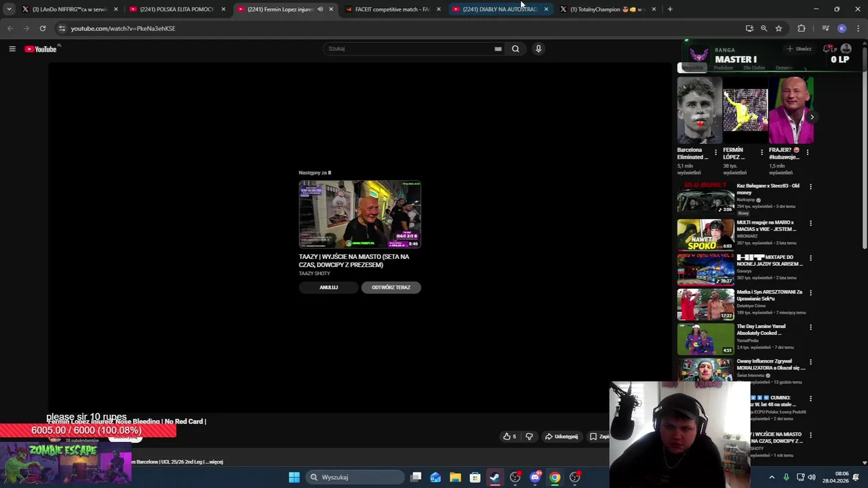Go back in browser history
Viewport: 868px width, 488px height.
coord(10,28)
